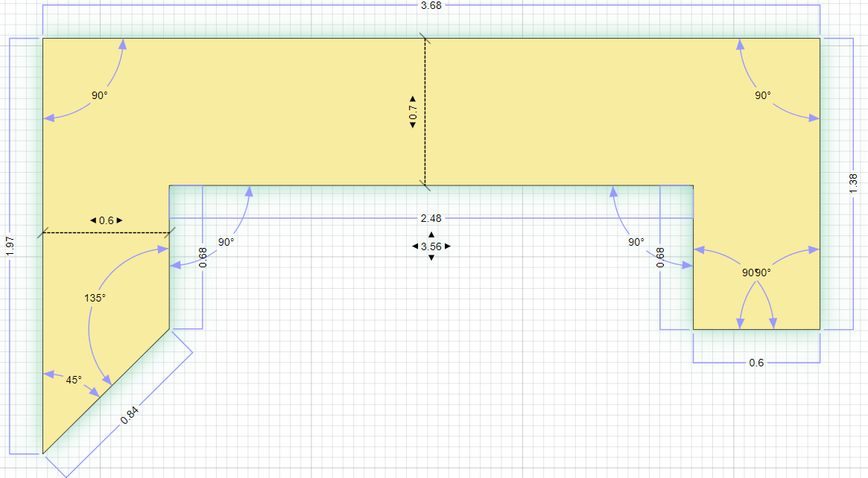The width and height of the screenshot is (868, 478).
Task: Select the 0.7 depth value on the vertical dashed line
Action: coord(413,112)
